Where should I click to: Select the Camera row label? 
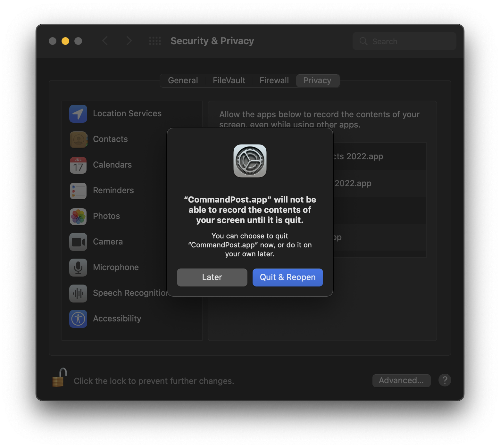[x=108, y=242]
